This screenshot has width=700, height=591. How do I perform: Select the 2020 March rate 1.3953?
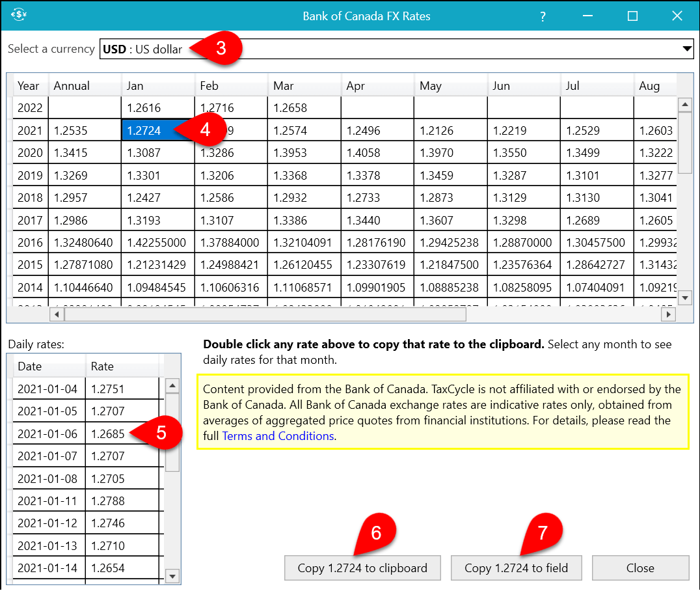(x=304, y=153)
